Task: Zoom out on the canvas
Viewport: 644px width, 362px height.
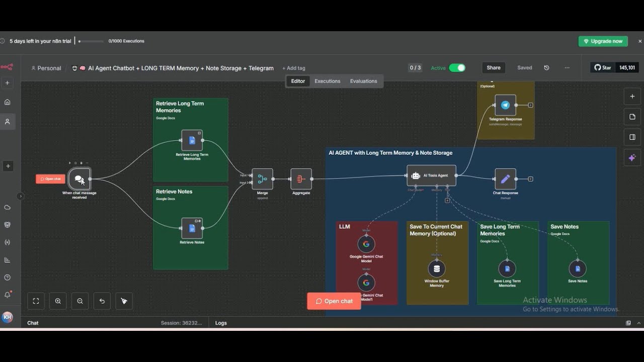Action: pyautogui.click(x=80, y=301)
